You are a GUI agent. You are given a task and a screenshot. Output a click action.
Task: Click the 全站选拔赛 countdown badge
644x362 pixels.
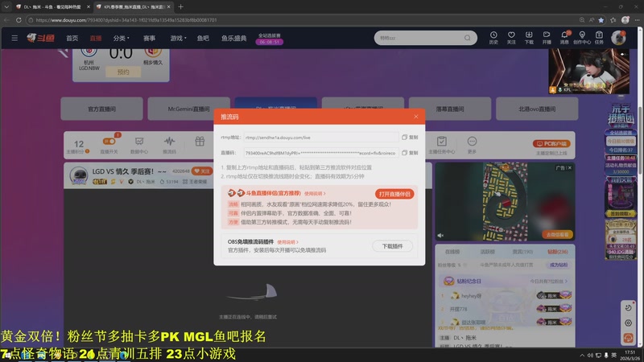[270, 39]
